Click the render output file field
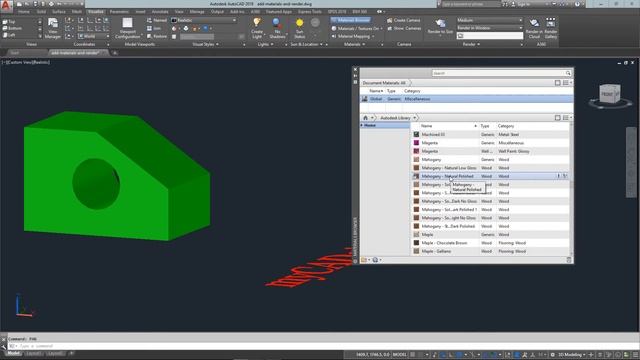Viewport: 640px width, 360px height. click(x=489, y=36)
